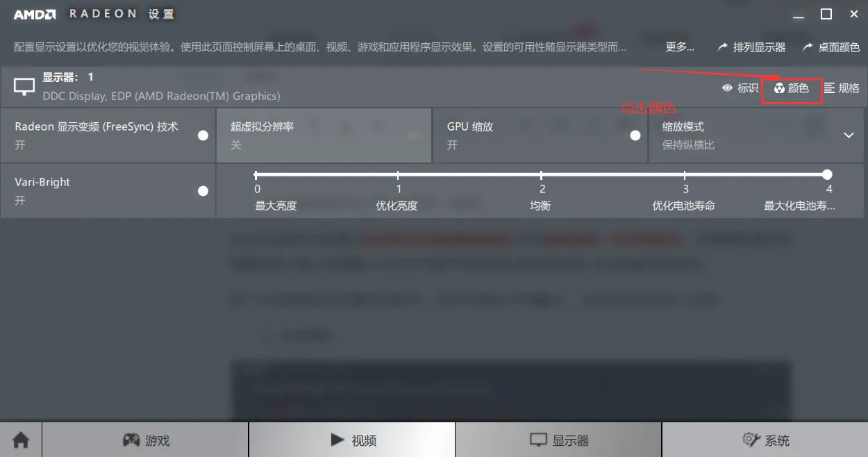Close the Radeon settings window

click(x=854, y=14)
